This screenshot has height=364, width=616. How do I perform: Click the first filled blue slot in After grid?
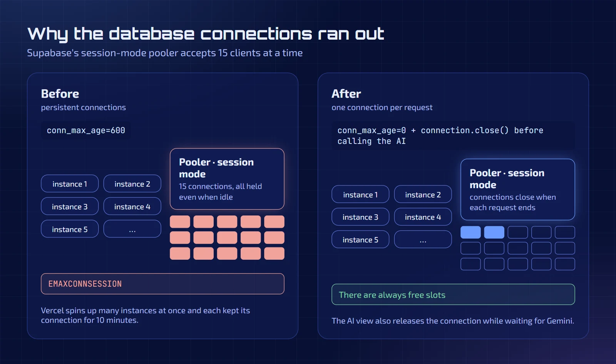[x=470, y=232]
